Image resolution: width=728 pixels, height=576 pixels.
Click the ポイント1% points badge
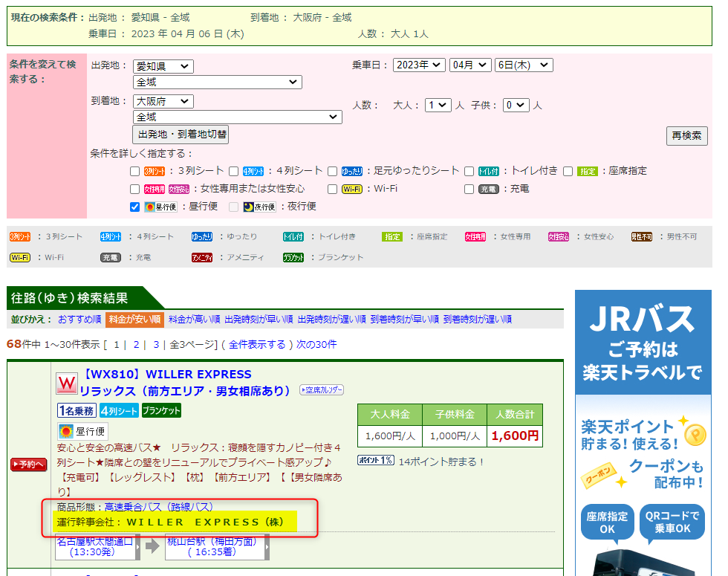[376, 461]
